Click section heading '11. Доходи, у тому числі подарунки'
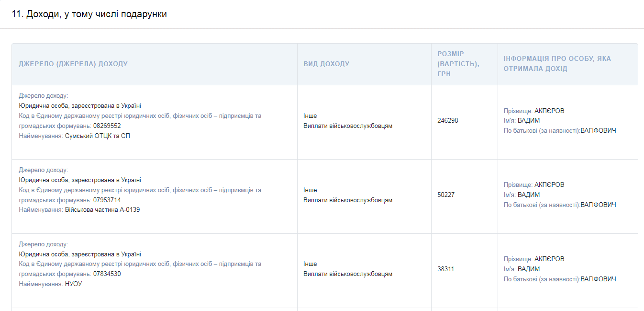Screen dimensions: 644x311 [89, 14]
